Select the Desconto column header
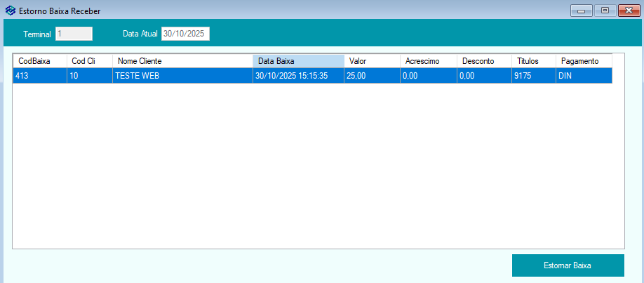644x283 pixels. click(484, 61)
